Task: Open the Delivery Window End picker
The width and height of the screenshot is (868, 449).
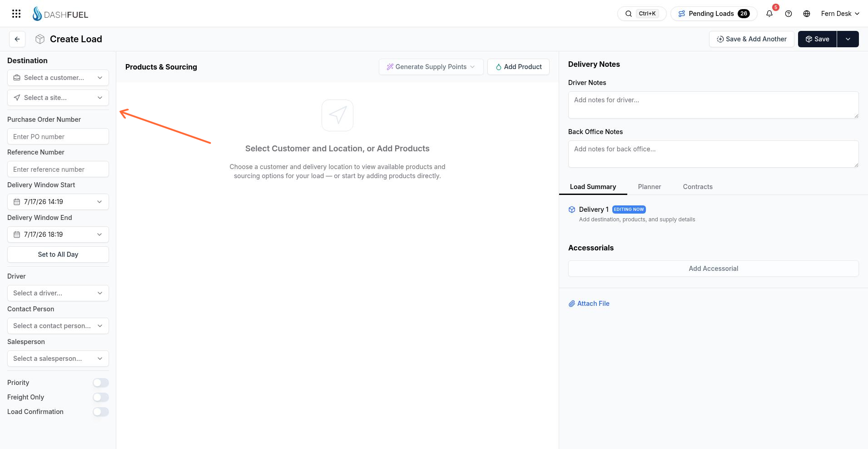Action: [58, 234]
